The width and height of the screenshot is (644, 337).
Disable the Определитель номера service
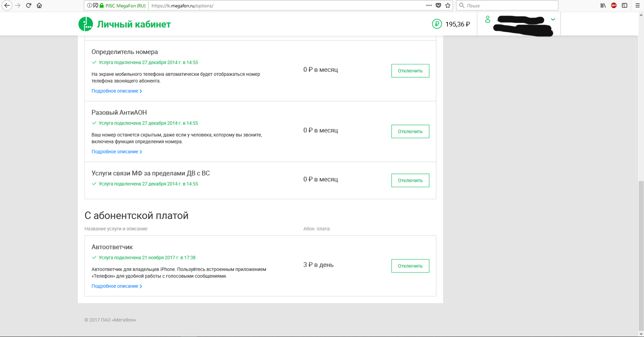(410, 71)
